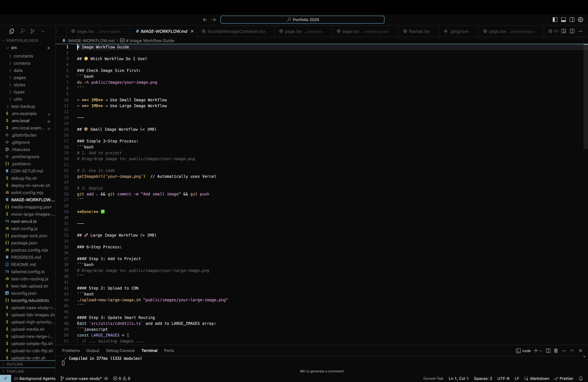Open Background Agents in status bar
Viewport: 588px width, 382px height.
[x=35, y=379]
